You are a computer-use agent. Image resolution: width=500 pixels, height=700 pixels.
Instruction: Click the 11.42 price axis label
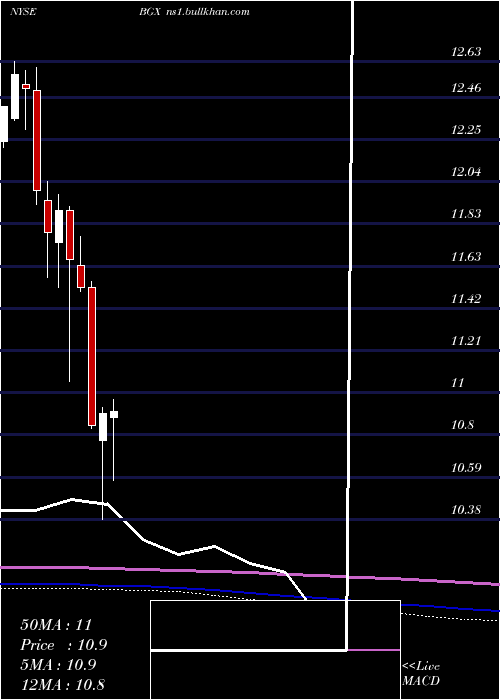tap(466, 299)
